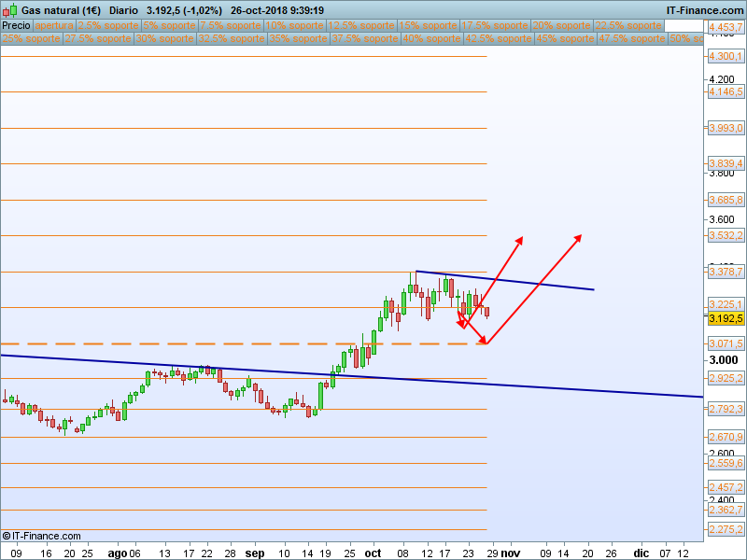Click the 35% soporte legend label
The height and width of the screenshot is (560, 747).
(298, 39)
